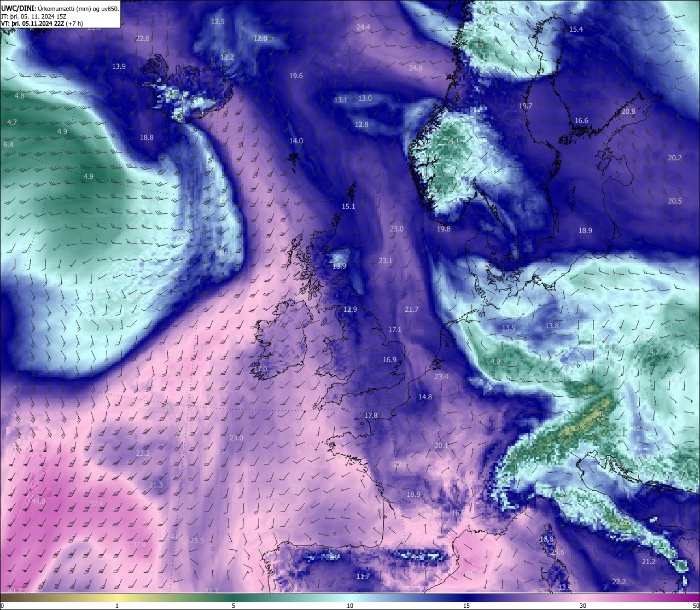Click the 22.2 value label
Image resolution: width=700 pixels, height=610 pixels.
click(x=619, y=582)
